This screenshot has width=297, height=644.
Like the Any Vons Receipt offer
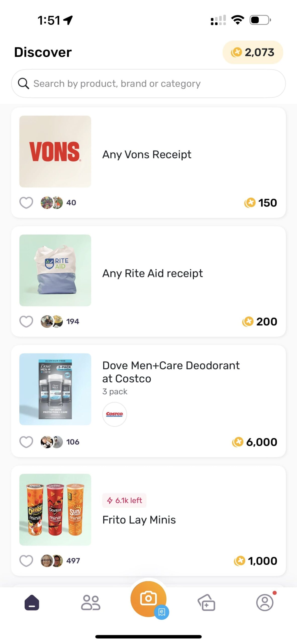pos(26,203)
